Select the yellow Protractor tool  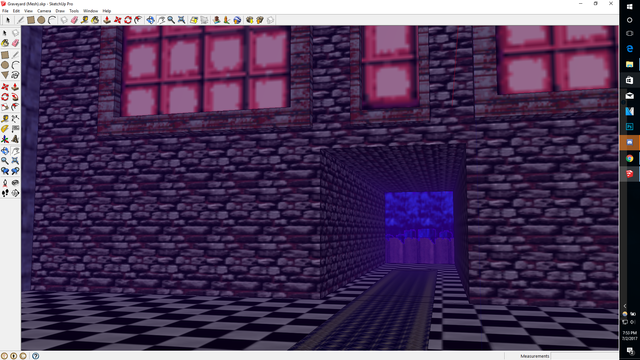(5, 129)
